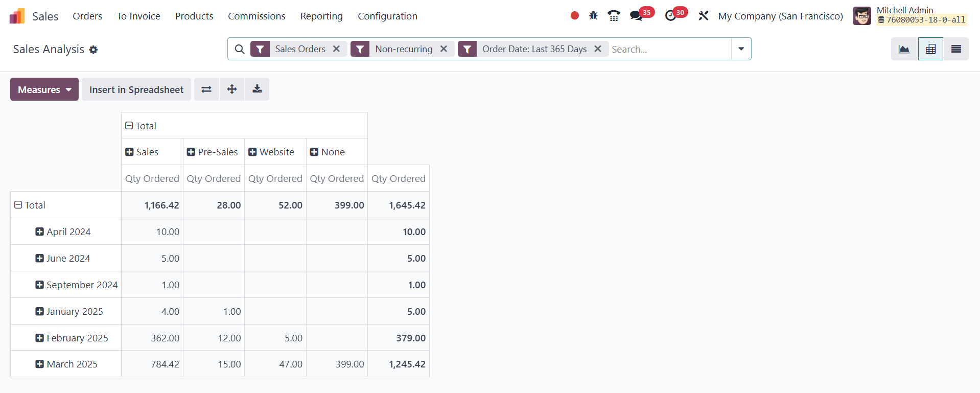This screenshot has height=393, width=980.
Task: Open the activities clock icon
Action: 670,16
